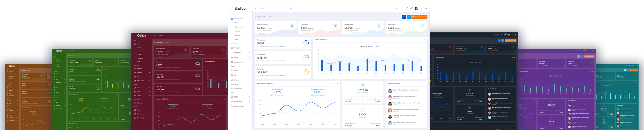Viewport: 644px width, 130px height.
Task: Click the search magnifier icon in white dashboard
Action: pos(291,8)
